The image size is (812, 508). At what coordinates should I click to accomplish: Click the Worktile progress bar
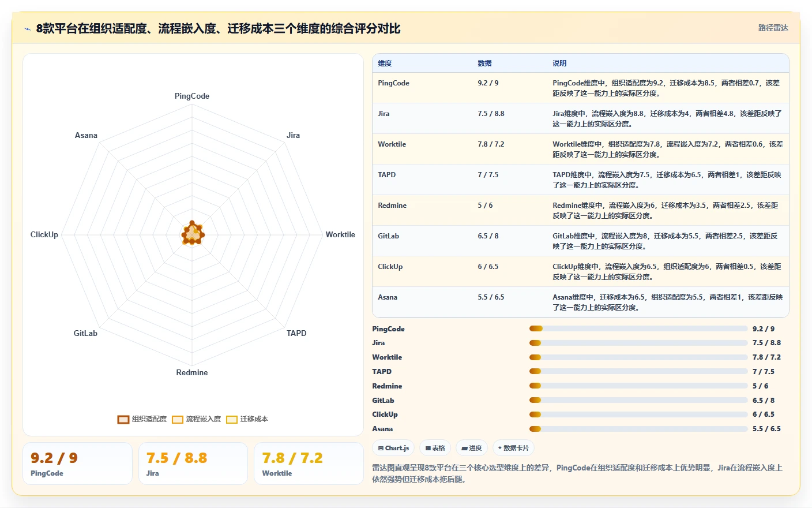point(638,357)
